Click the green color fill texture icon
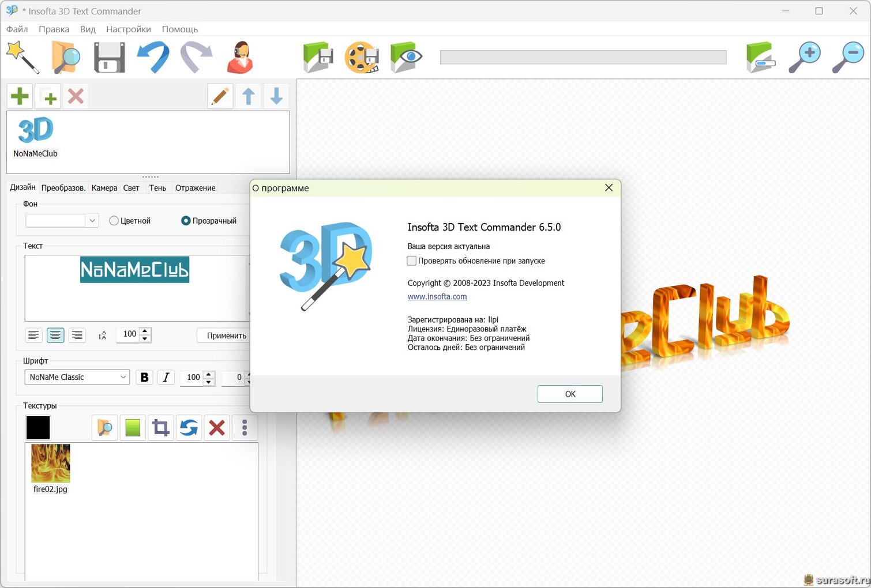 point(133,428)
